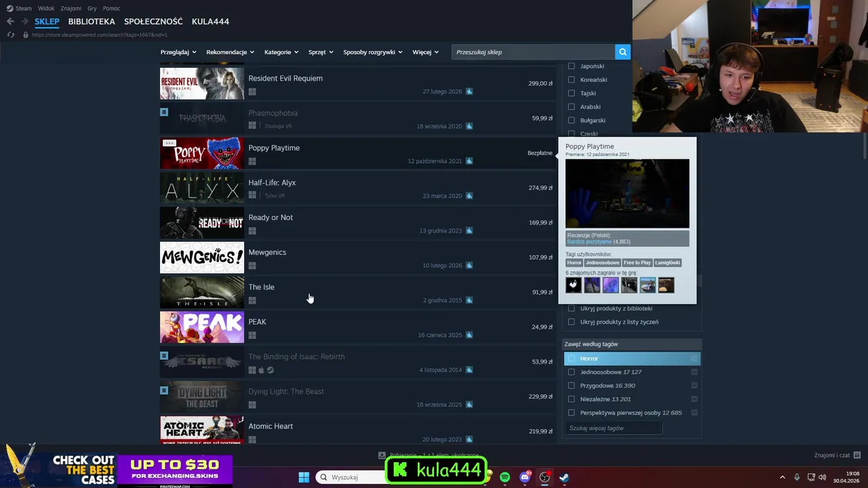Show hidden system tray icons chevron
Image resolution: width=868 pixels, height=488 pixels.
click(782, 477)
